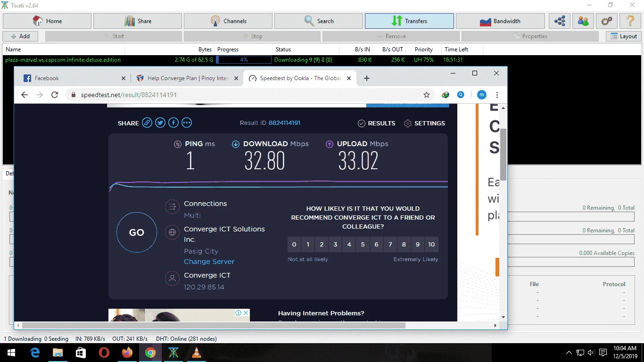644x362 pixels.
Task: Sort transfers by Time Left column
Action: tap(462, 49)
